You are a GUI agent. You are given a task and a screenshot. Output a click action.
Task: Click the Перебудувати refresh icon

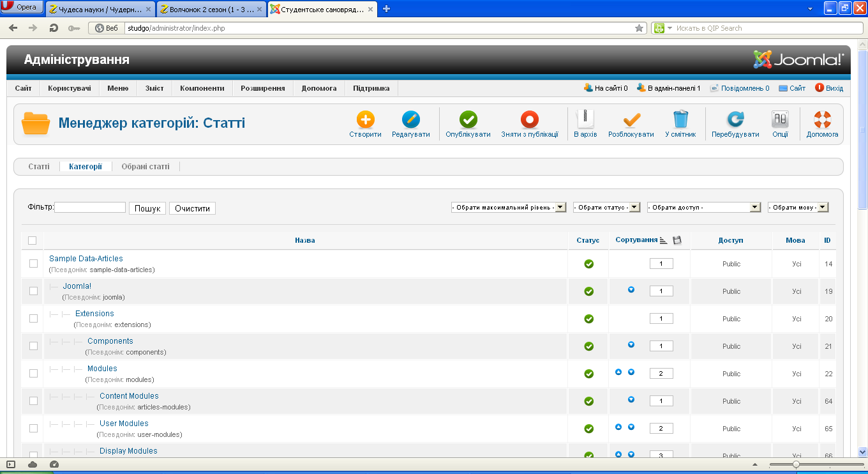tap(735, 119)
